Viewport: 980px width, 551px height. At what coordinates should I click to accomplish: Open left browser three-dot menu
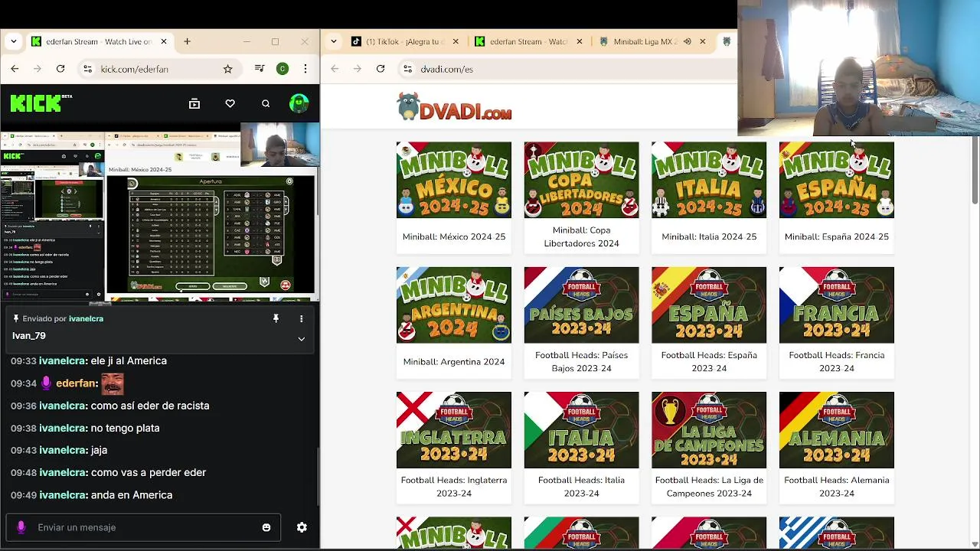(305, 69)
